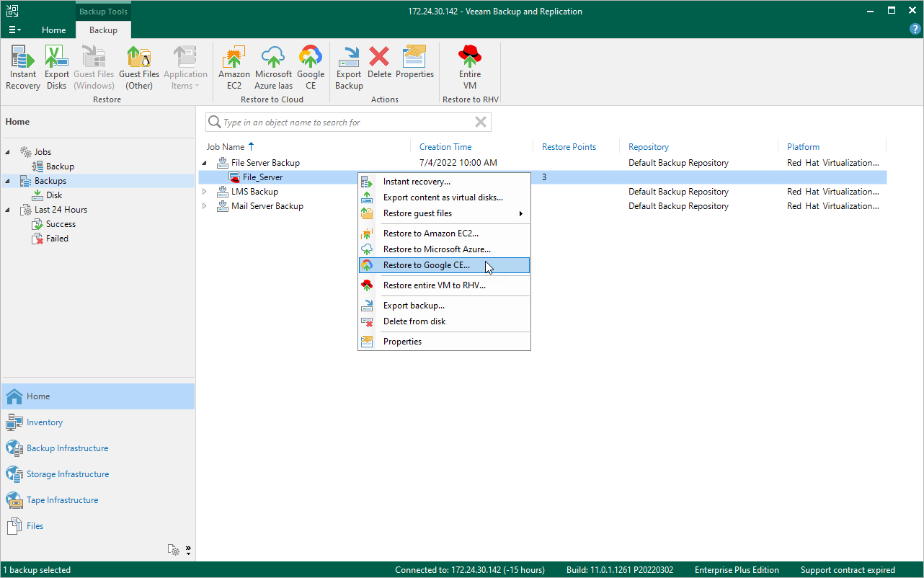Open Properties in the context menu
Screen dimensions: 924x578
click(444, 342)
